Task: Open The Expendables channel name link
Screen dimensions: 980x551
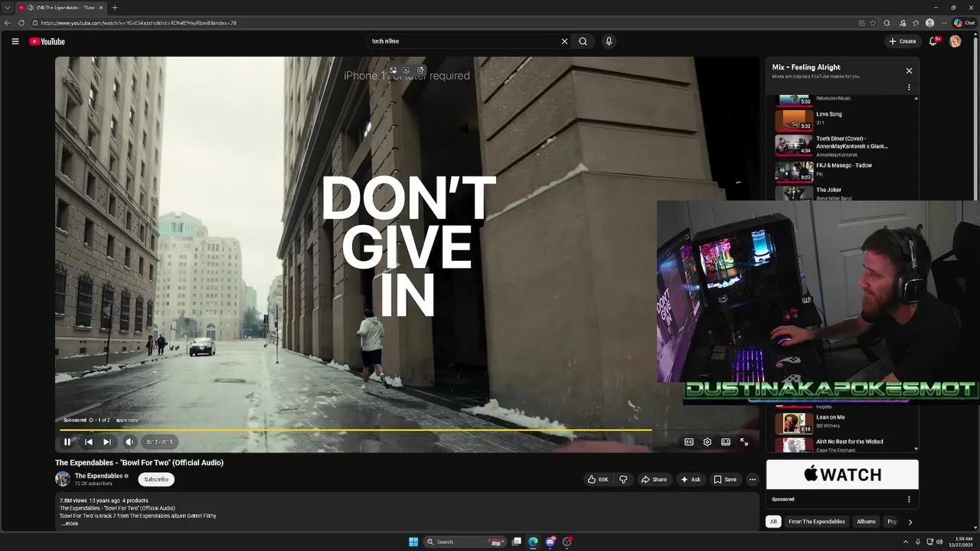Action: click(x=99, y=476)
